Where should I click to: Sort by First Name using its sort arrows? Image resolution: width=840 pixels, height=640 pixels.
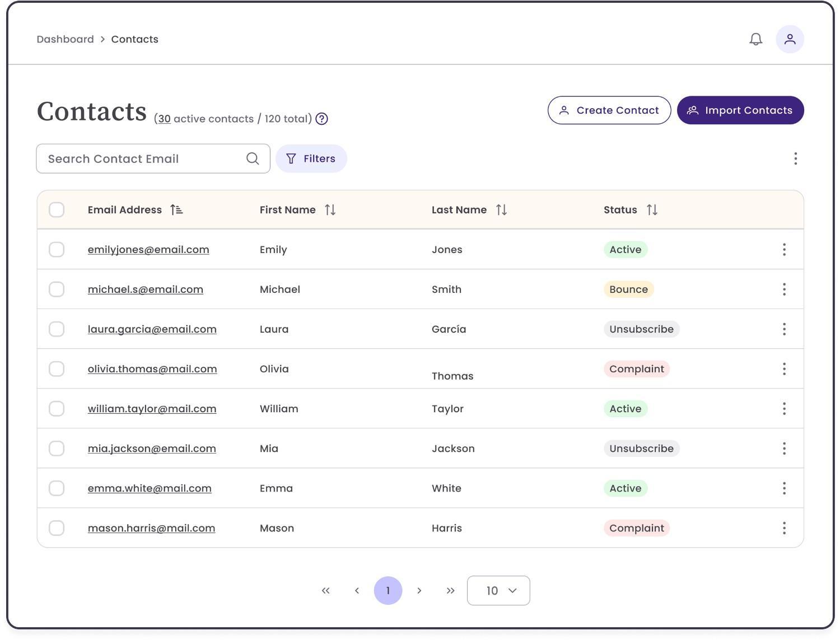[x=330, y=209]
